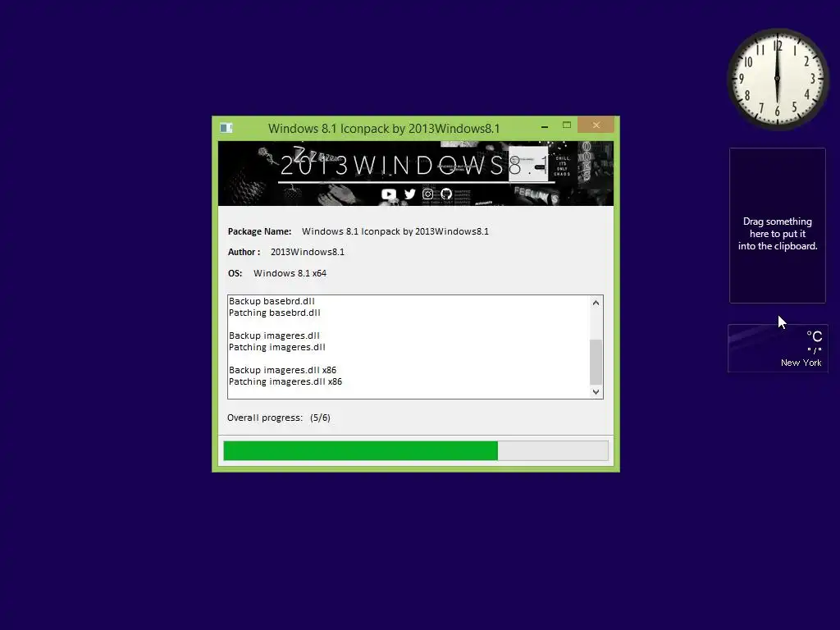Click the window title bar text

[x=384, y=129]
